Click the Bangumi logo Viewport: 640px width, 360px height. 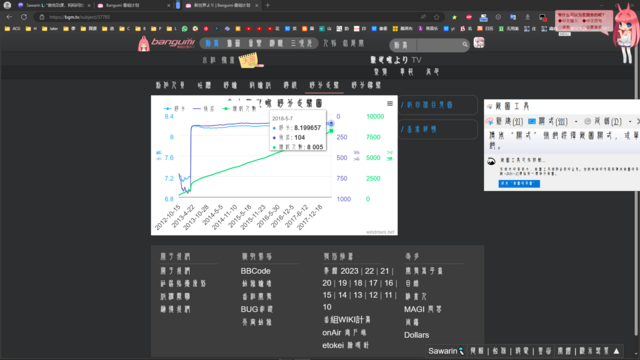click(167, 43)
